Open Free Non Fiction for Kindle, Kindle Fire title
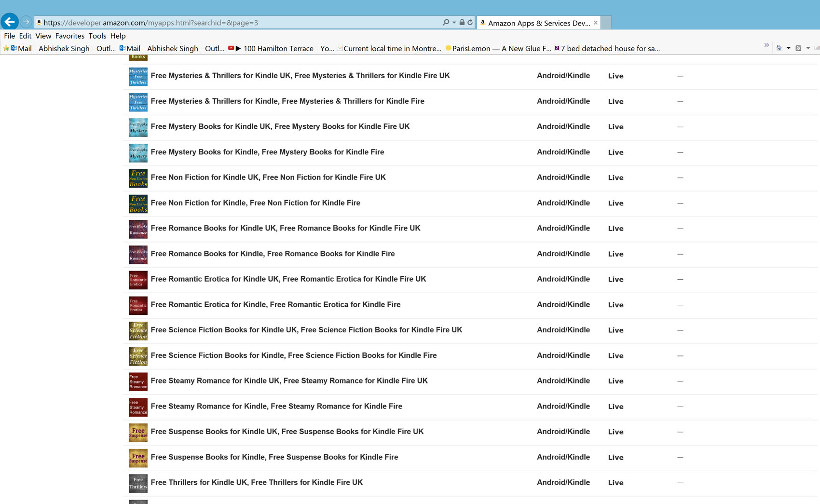This screenshot has height=504, width=820. [x=255, y=203]
